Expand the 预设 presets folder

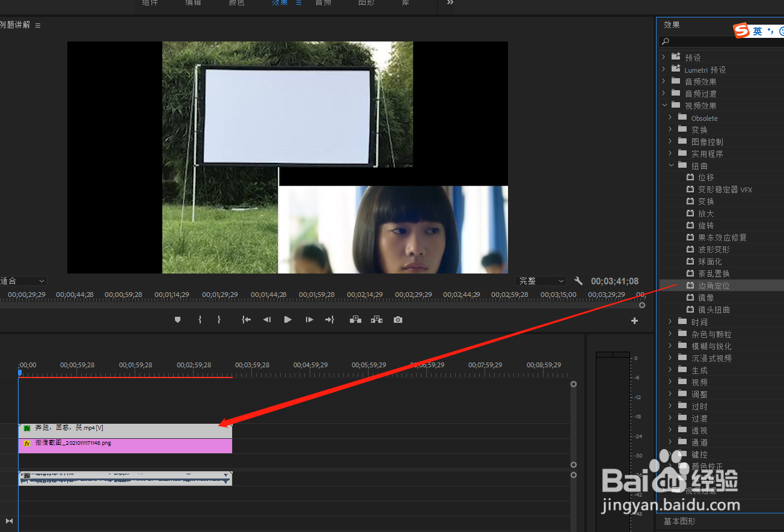664,57
